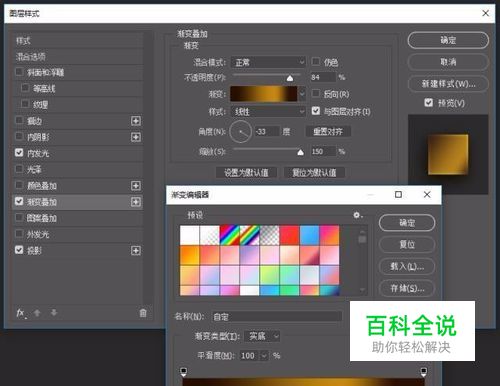Open the 混合模式 dropdown showing 正常
The height and width of the screenshot is (386, 500).
click(x=268, y=62)
